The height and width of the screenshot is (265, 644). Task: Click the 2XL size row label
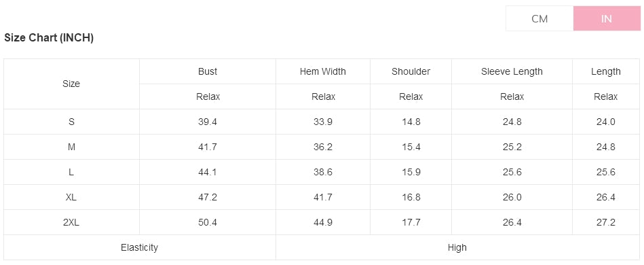(x=71, y=222)
